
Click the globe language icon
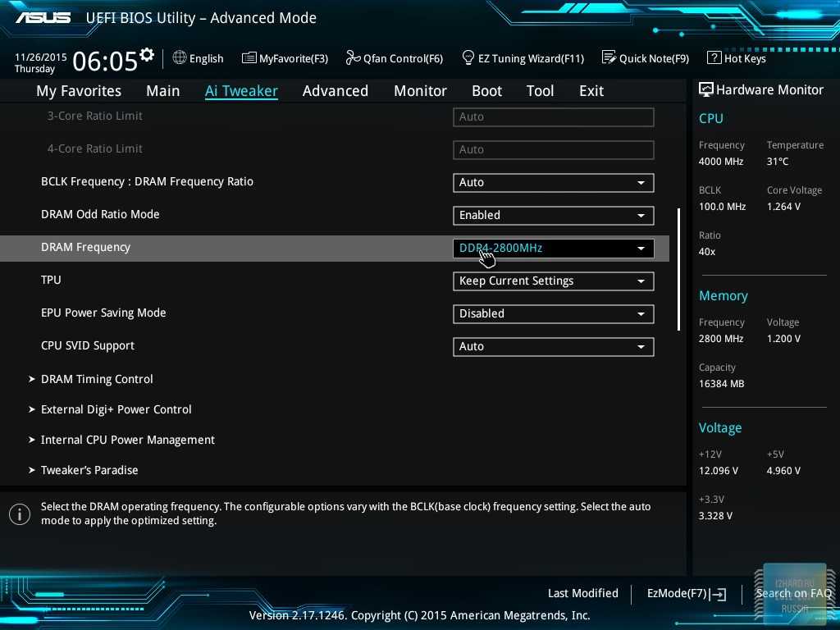(x=180, y=57)
